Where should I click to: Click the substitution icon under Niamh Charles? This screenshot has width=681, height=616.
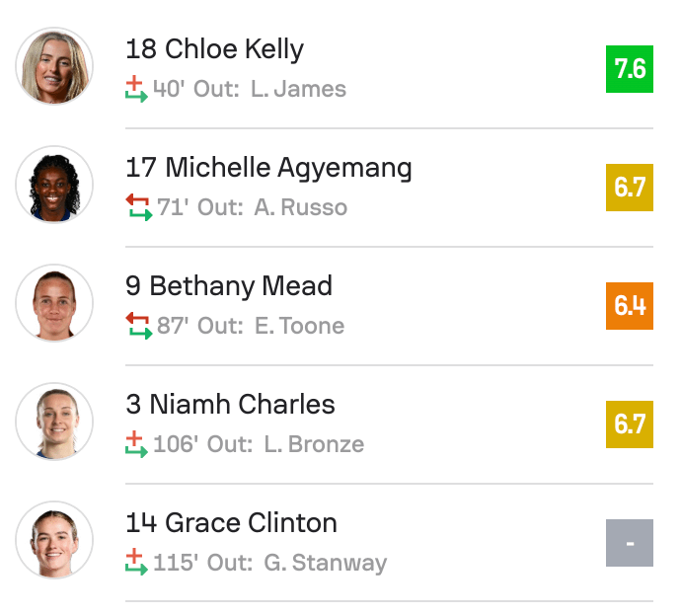coord(136,444)
